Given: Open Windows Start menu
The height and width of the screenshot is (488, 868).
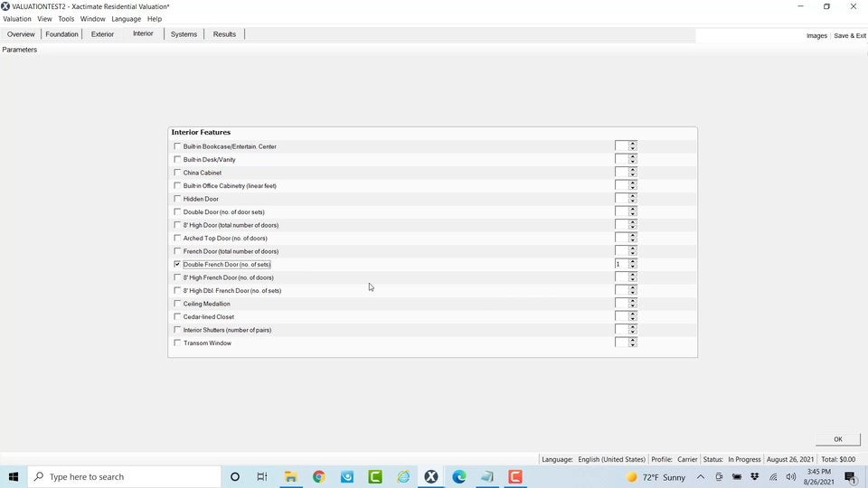Looking at the screenshot, I should click(14, 476).
